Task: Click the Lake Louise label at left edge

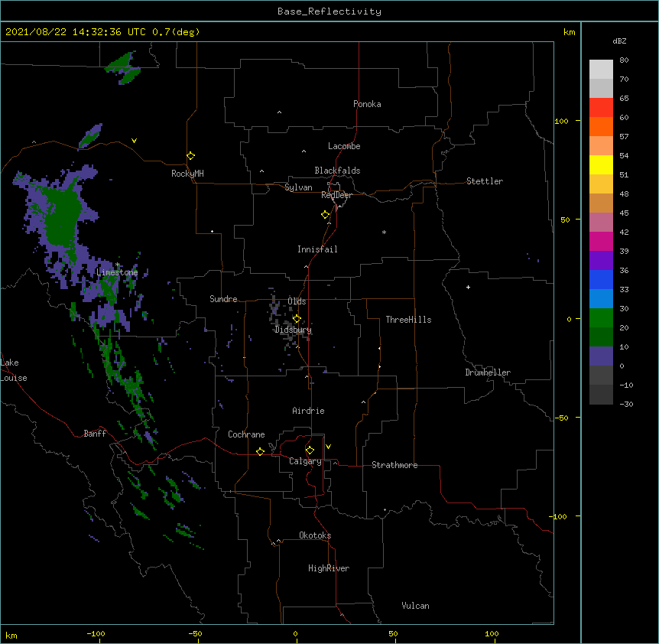Action: [14, 370]
